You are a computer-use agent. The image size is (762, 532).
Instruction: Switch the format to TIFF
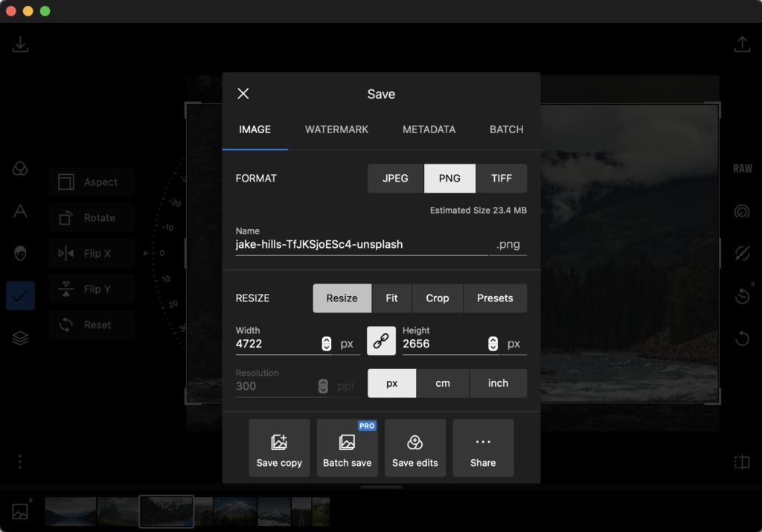(502, 178)
